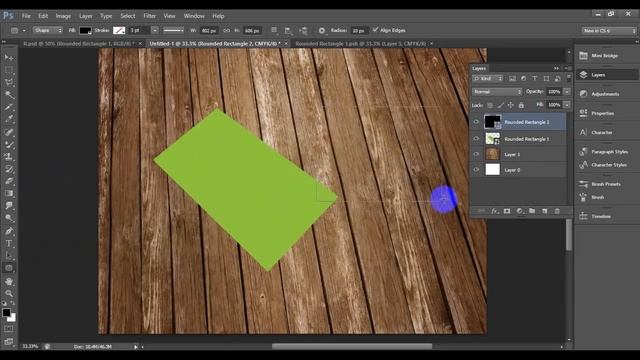
Task: Select the Lasso tool
Action: [9, 82]
